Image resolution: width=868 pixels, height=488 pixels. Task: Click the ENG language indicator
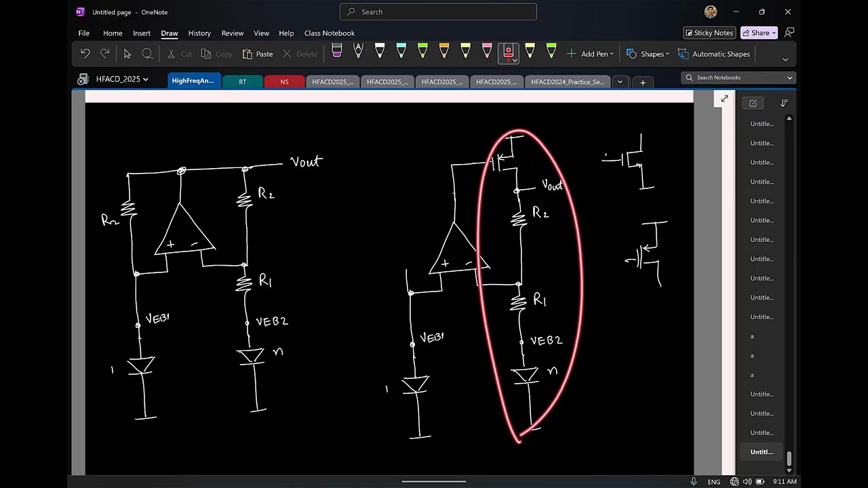pos(714,482)
